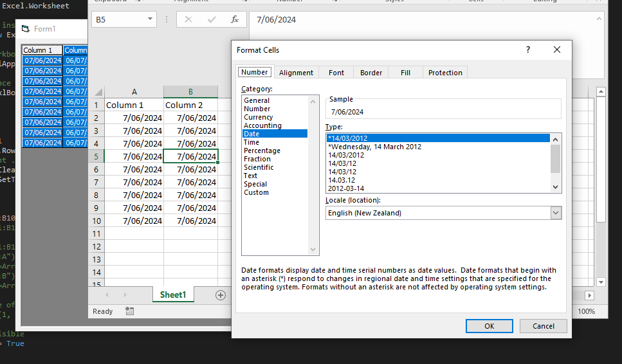This screenshot has width=622, height=364.
Task: Click cell A1 Column 1
Action: [x=134, y=105]
